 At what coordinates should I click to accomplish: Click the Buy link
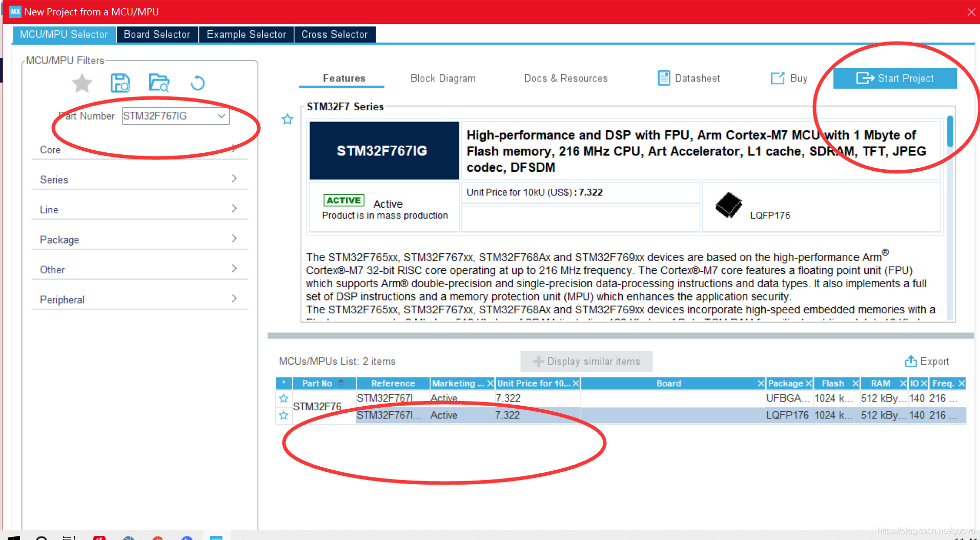pos(789,78)
